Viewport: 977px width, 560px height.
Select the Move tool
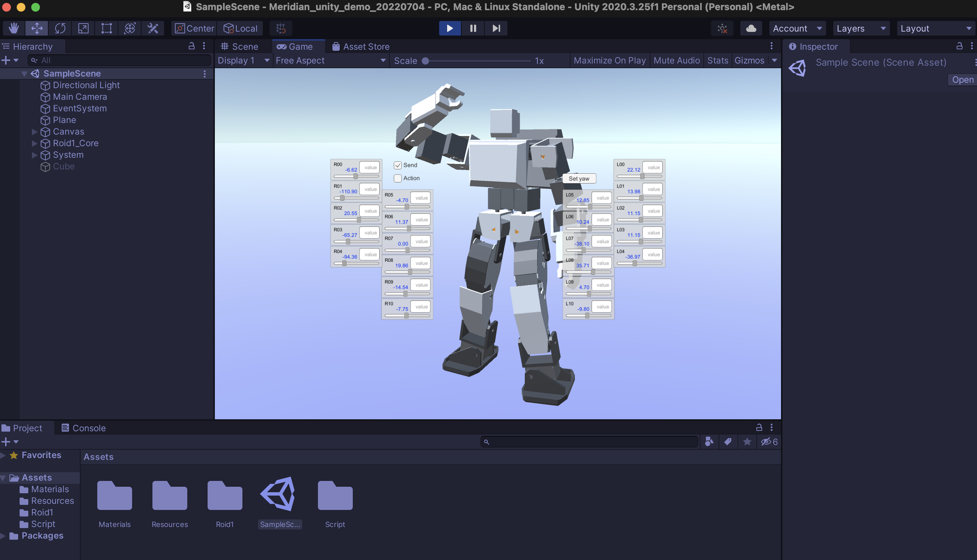pyautogui.click(x=37, y=28)
